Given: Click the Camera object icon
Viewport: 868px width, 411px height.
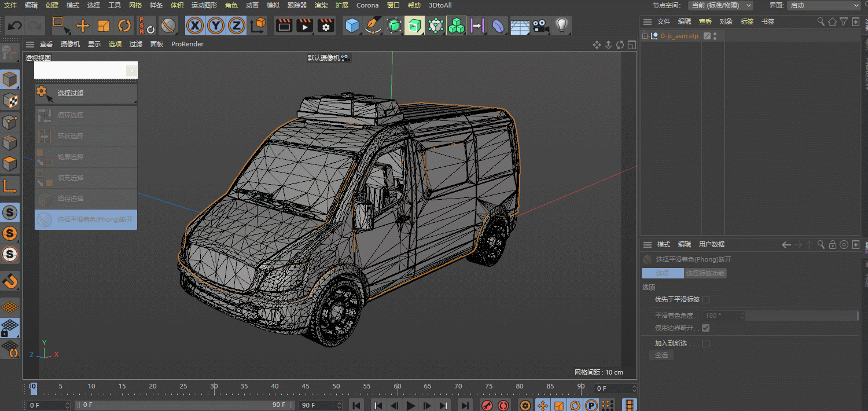Looking at the screenshot, I should click(x=540, y=25).
